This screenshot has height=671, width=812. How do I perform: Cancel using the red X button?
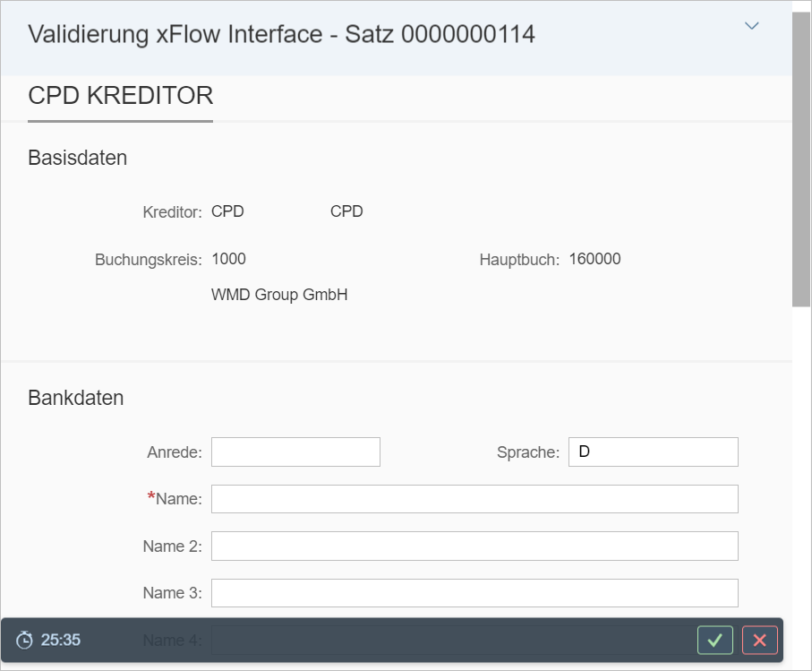(x=759, y=640)
